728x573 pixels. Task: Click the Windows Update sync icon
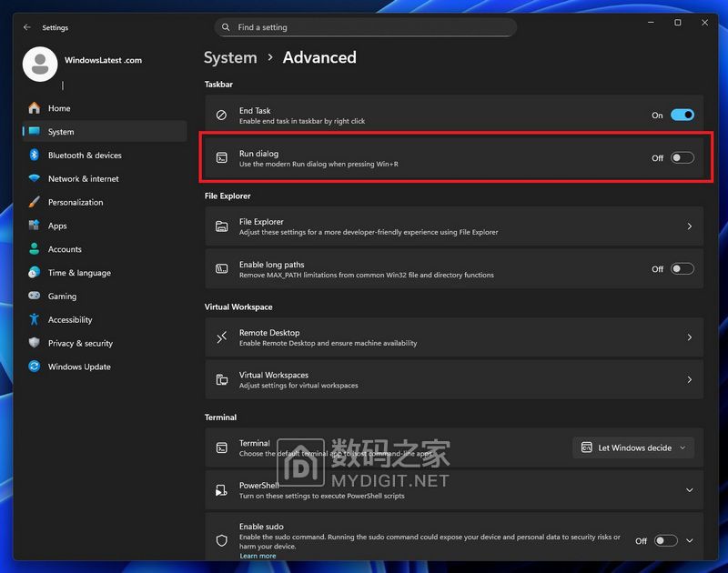[35, 366]
